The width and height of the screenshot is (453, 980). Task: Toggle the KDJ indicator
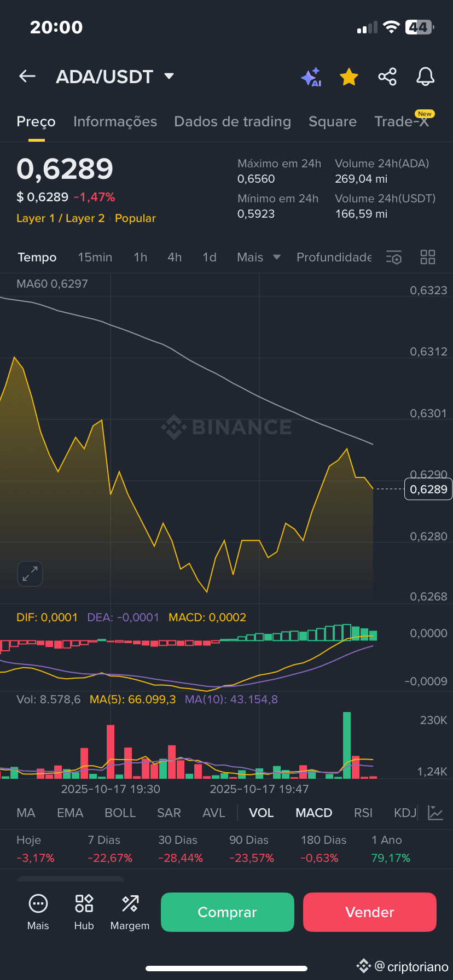(x=405, y=813)
